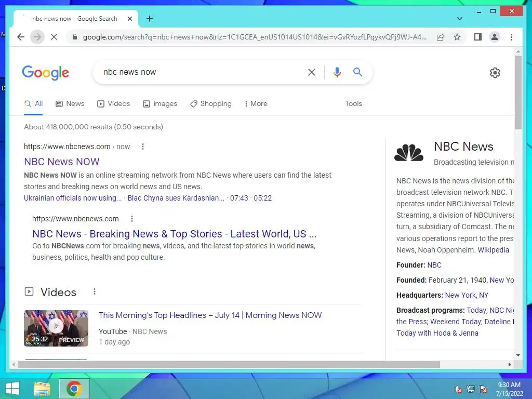Open the Ukrainian officials now using sitelink
Image resolution: width=532 pixels, height=399 pixels.
point(73,198)
